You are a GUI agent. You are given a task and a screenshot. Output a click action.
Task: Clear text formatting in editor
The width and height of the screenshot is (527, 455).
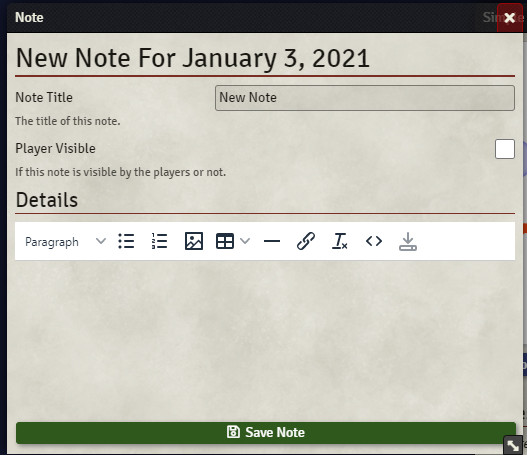340,241
